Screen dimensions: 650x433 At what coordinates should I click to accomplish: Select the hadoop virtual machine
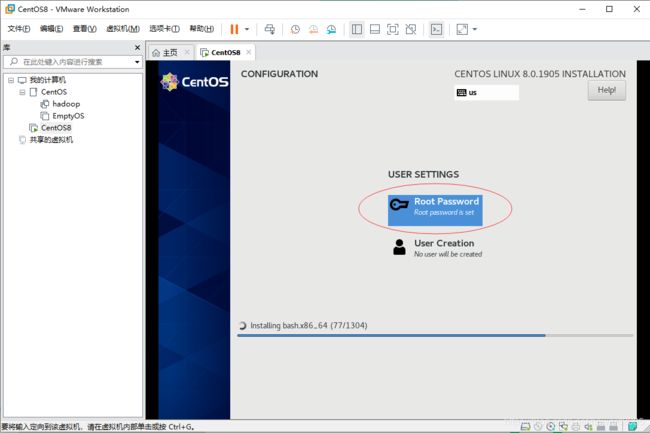[x=66, y=104]
